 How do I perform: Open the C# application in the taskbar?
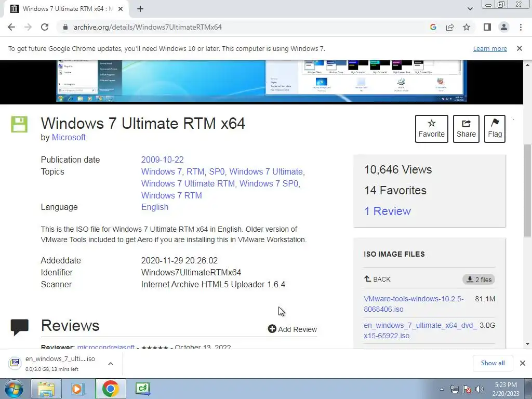(x=142, y=389)
